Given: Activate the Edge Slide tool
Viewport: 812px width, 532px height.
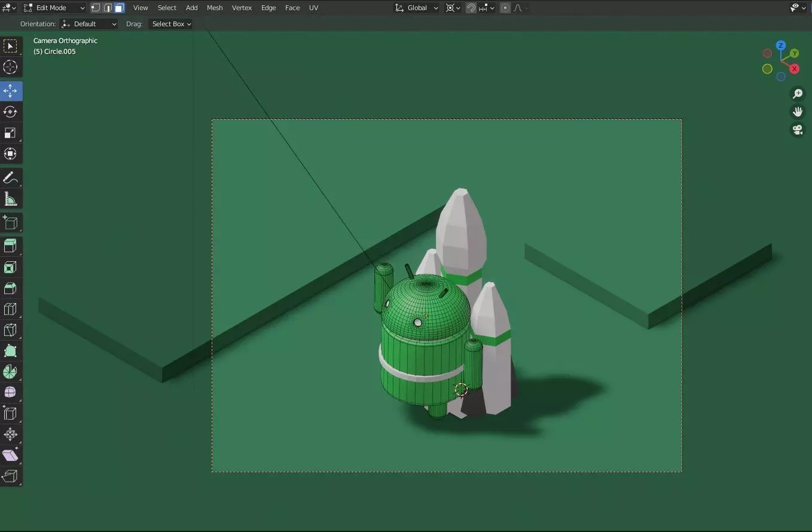Looking at the screenshot, I should [x=11, y=413].
